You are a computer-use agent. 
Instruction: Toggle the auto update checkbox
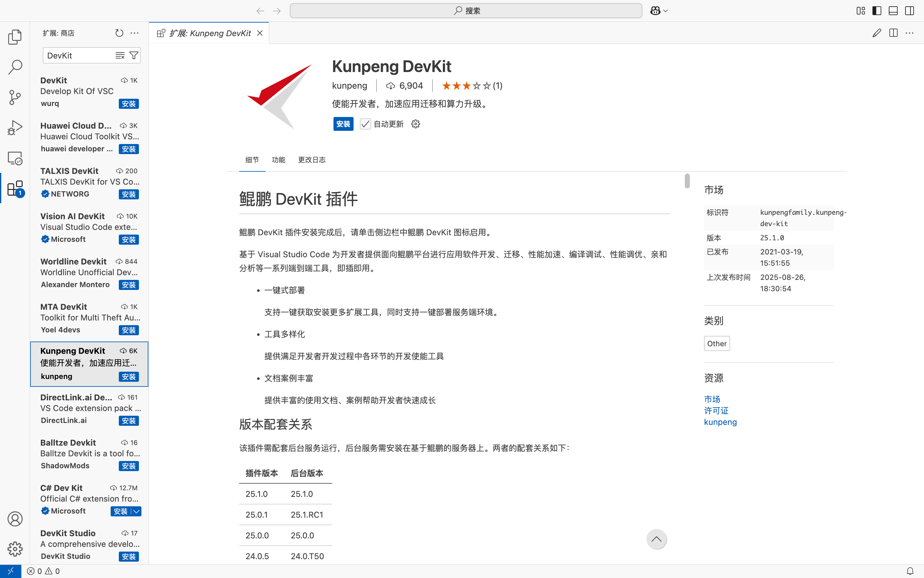click(365, 124)
